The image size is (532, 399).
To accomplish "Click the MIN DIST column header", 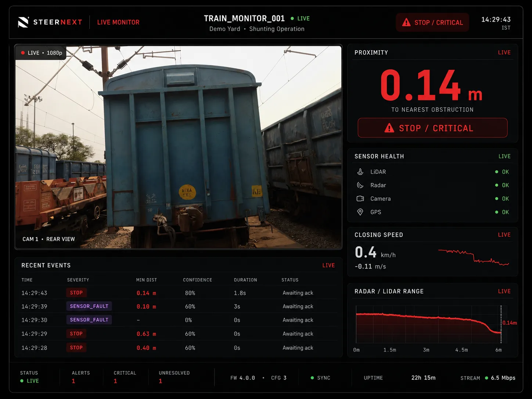I will click(147, 280).
